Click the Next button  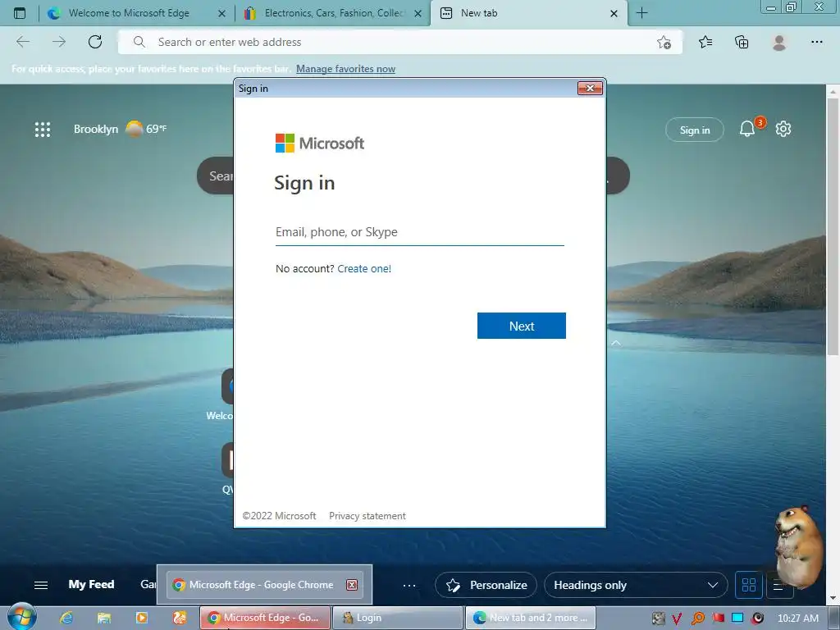[x=521, y=326]
